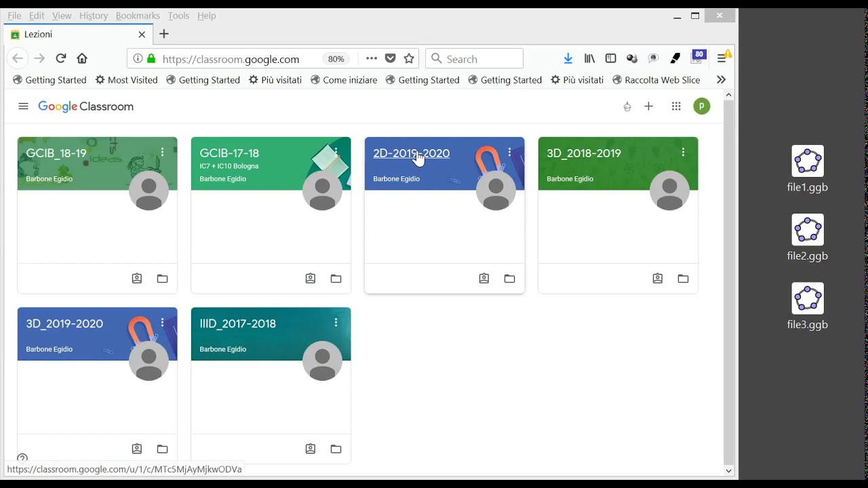The height and width of the screenshot is (488, 868).
Task: Select the Lezioni browser tab
Action: click(78, 34)
